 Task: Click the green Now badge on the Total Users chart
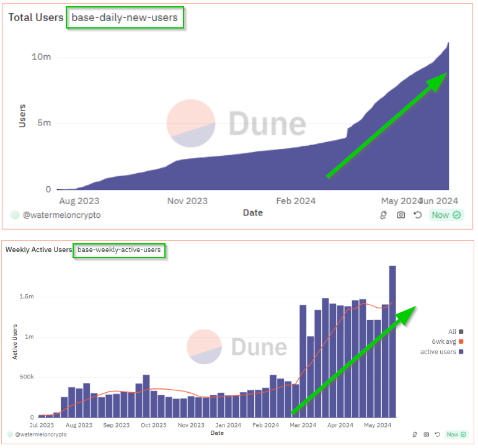pyautogui.click(x=446, y=215)
